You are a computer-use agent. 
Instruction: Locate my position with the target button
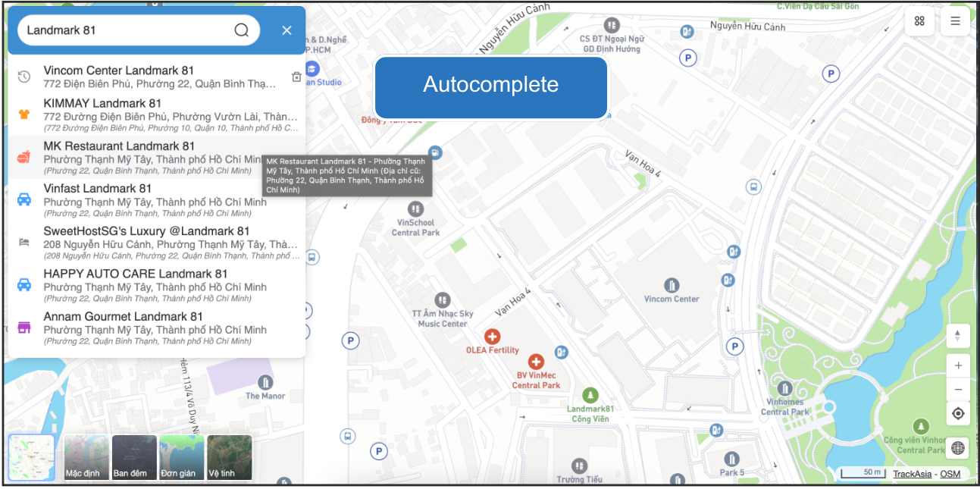958,413
